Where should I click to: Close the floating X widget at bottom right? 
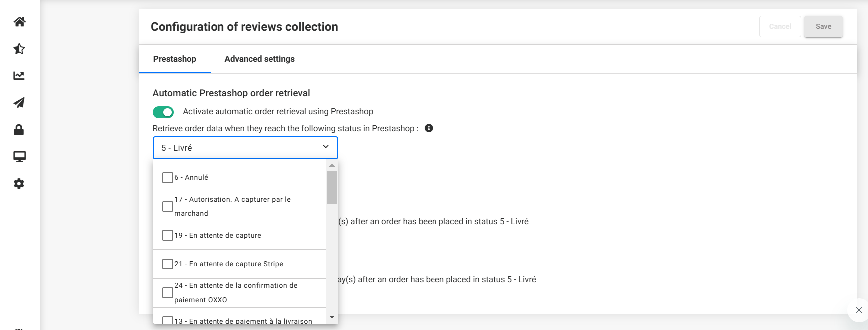click(858, 310)
